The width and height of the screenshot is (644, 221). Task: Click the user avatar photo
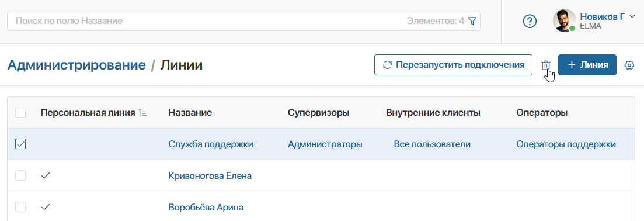coord(565,20)
